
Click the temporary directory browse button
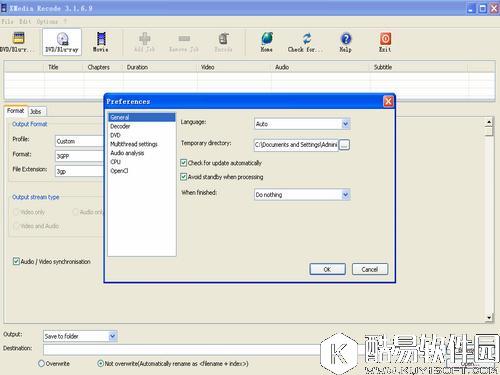(x=344, y=145)
